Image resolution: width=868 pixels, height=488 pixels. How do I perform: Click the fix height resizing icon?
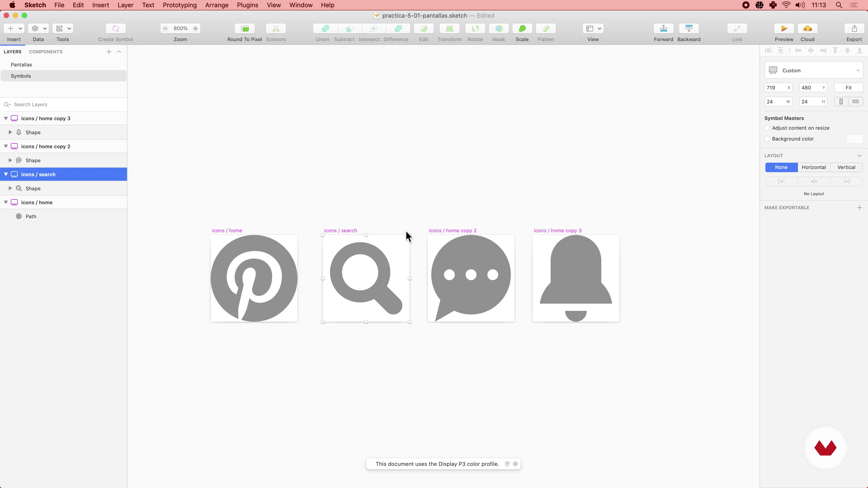tap(856, 102)
